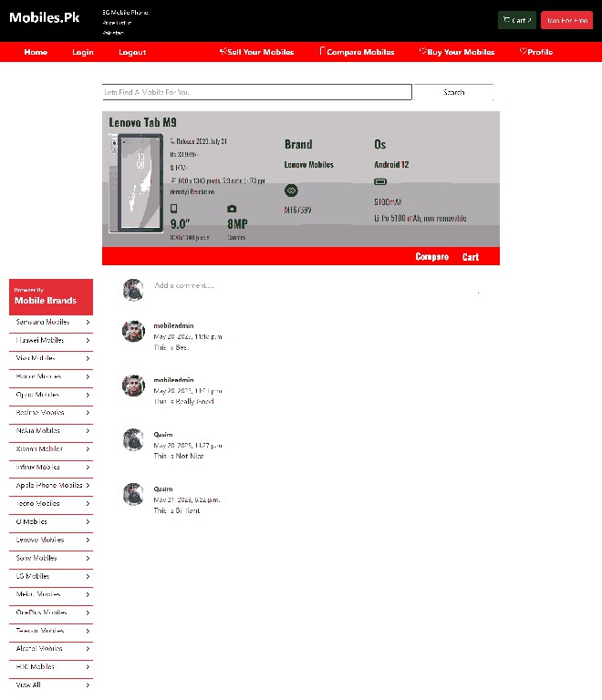Open Sell Your Mobiles page
The width and height of the screenshot is (602, 700).
257,52
